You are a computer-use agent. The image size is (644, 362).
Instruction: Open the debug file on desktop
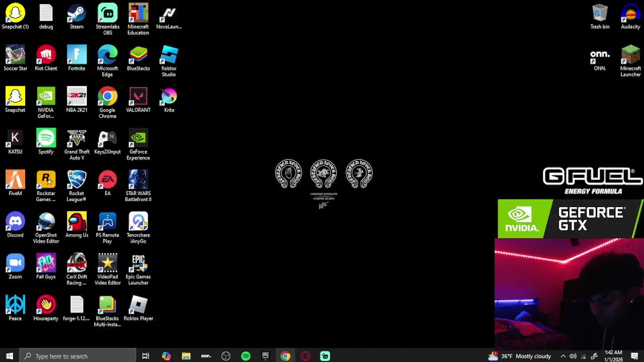(46, 17)
